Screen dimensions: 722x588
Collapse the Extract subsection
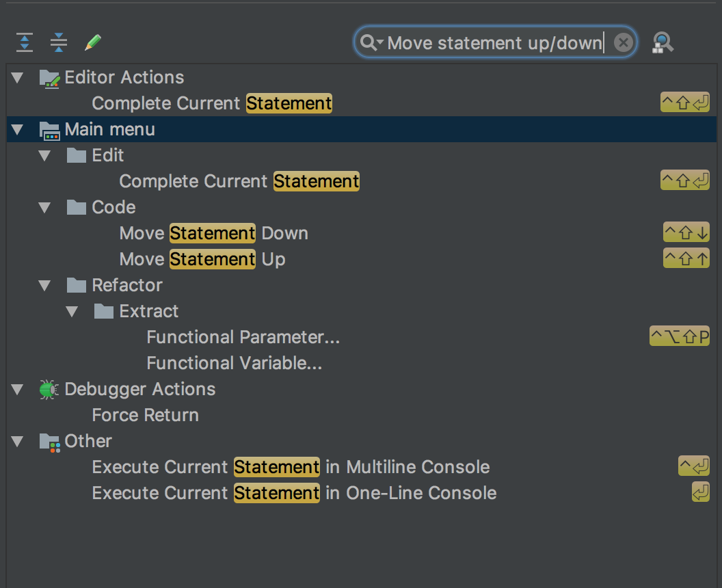pos(72,311)
